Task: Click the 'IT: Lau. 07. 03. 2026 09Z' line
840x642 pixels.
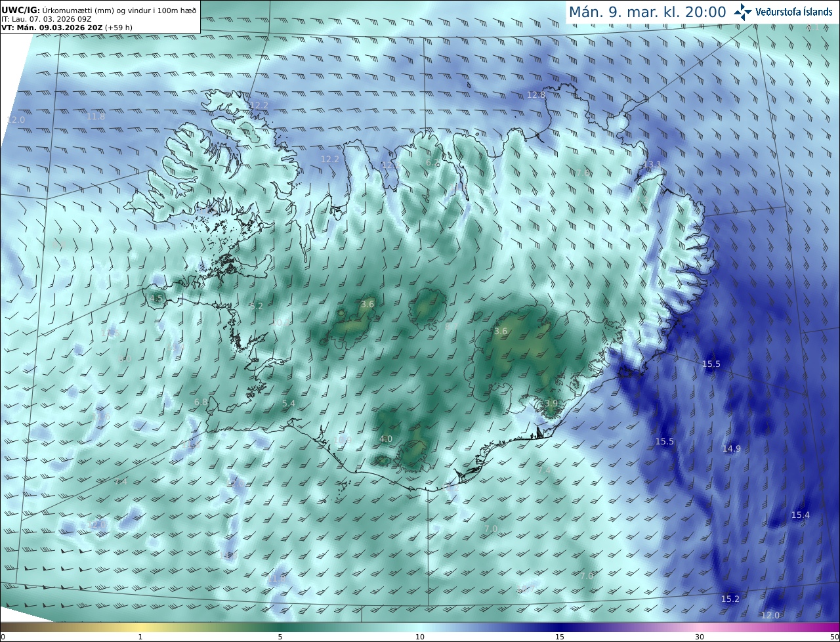Action: [46, 20]
